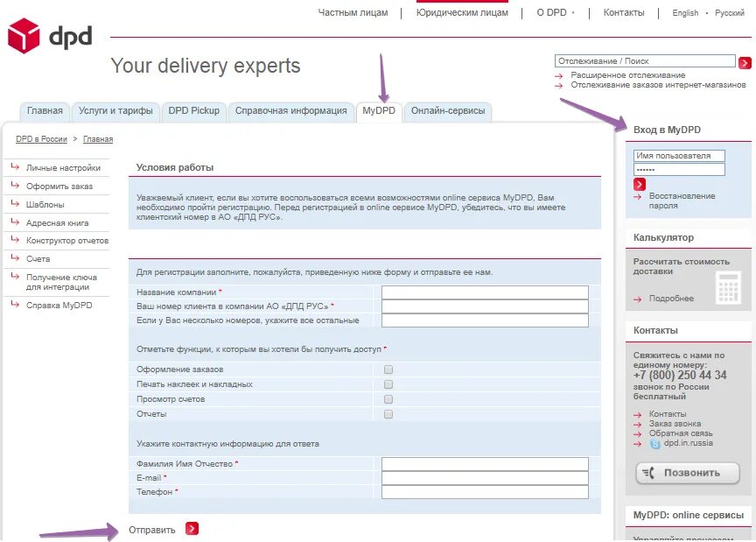Image resolution: width=756 pixels, height=542 pixels.
Task: Open the Онлайн-сервисы tab
Action: point(448,111)
